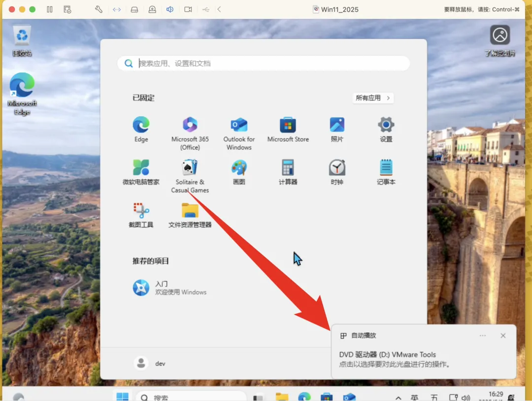This screenshot has width=532, height=401.
Task: Focus the Start menu search box
Action: [263, 63]
